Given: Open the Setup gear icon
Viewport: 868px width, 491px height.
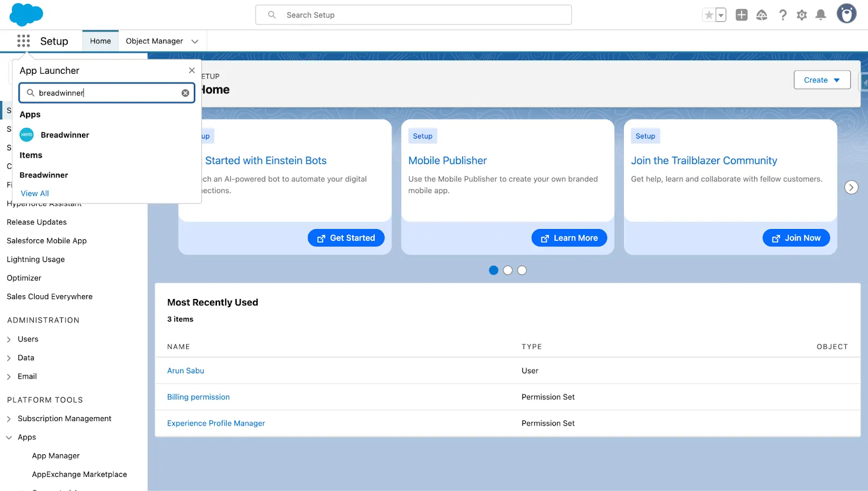Looking at the screenshot, I should click(802, 15).
